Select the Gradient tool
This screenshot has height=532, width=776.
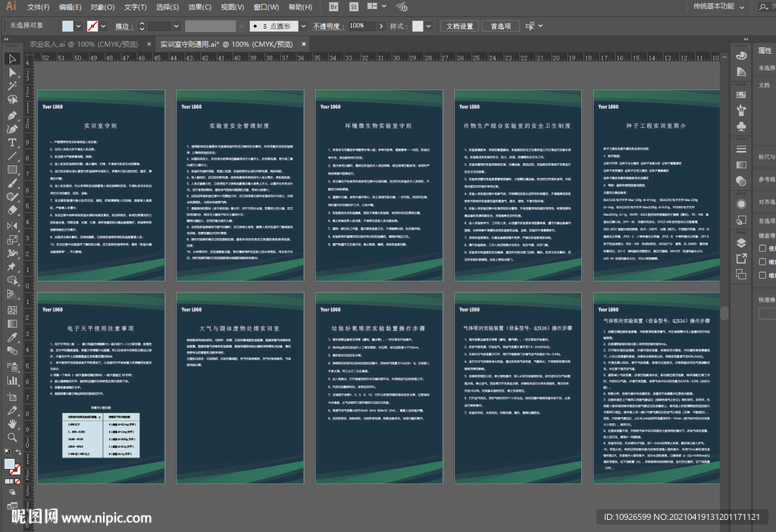click(x=12, y=324)
